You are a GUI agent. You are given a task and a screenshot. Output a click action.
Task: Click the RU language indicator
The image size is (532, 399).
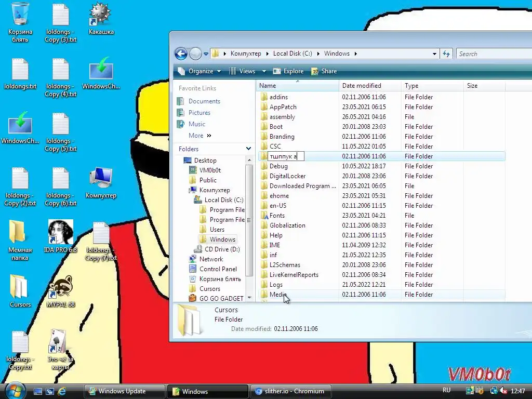coord(446,390)
